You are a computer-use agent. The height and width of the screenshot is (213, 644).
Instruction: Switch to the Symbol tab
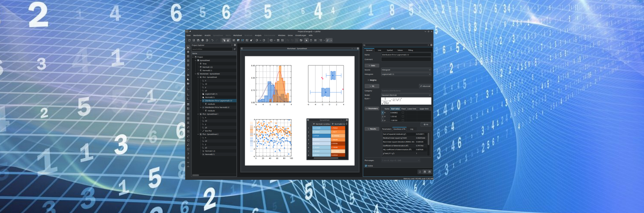(389, 50)
